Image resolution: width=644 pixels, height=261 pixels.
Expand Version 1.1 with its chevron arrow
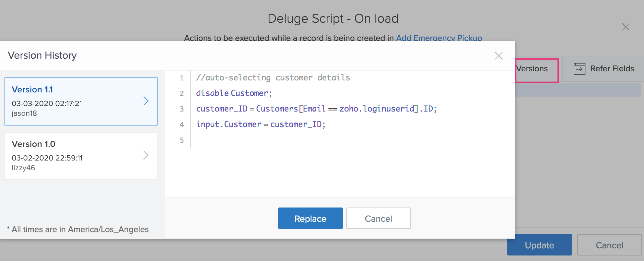(146, 101)
